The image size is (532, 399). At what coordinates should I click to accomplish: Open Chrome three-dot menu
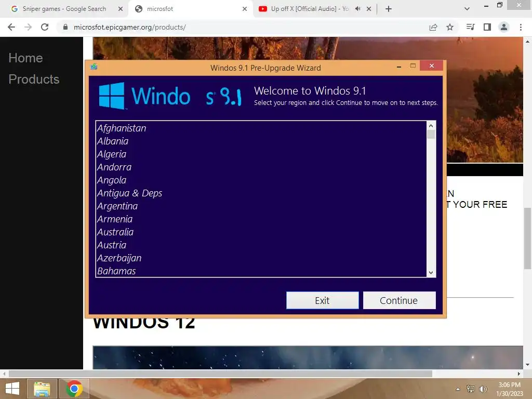click(521, 27)
